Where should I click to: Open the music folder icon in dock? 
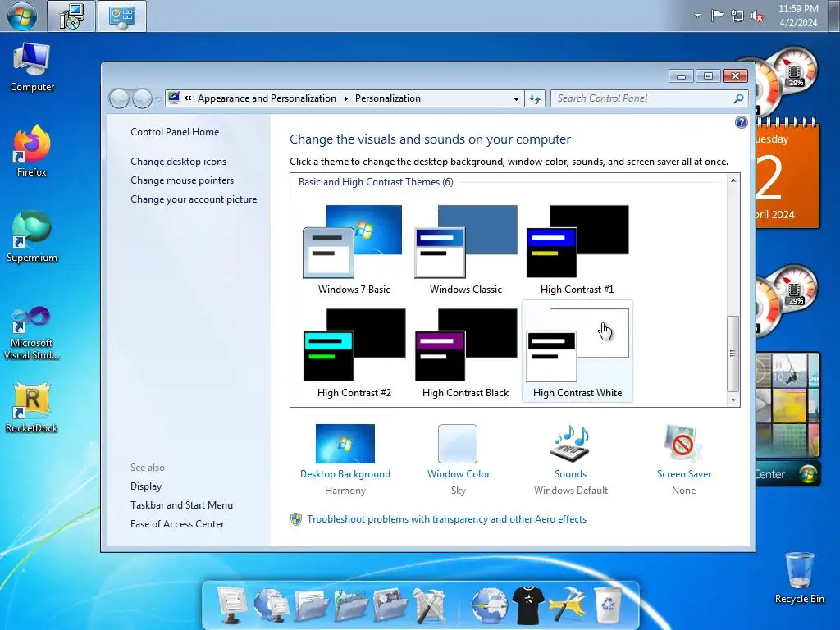(350, 605)
